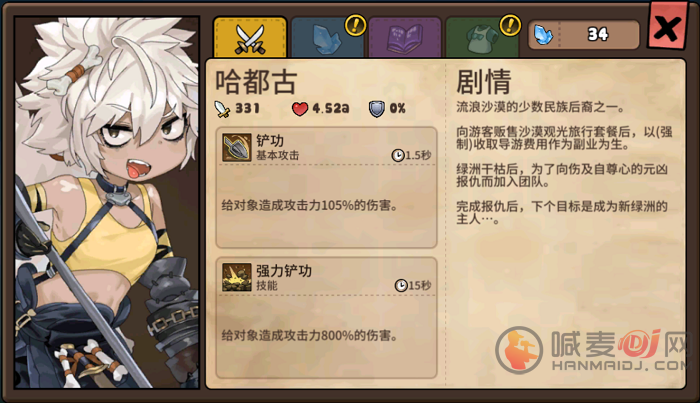Image resolution: width=700 pixels, height=403 pixels.
Task: Open the green shirt costume tab
Action: coord(482,38)
